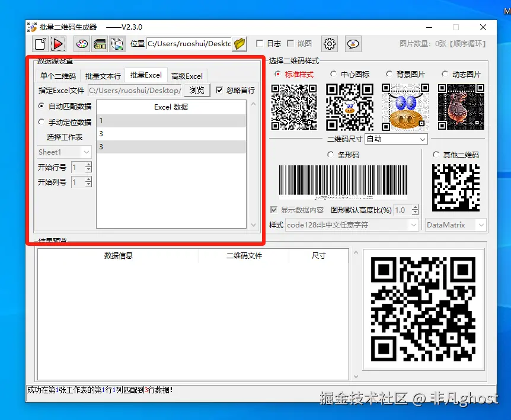The image size is (511, 420).
Task: Choose the 标准样式 radio option
Action: [x=277, y=74]
